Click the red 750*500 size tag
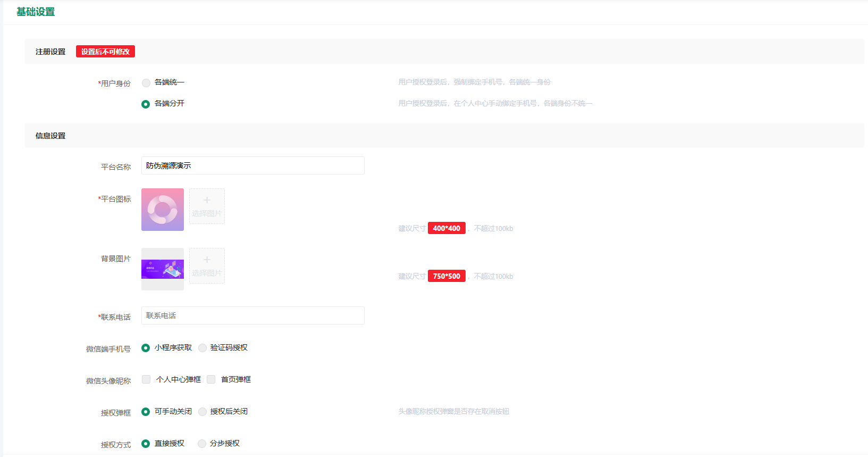This screenshot has width=868, height=457. click(446, 276)
